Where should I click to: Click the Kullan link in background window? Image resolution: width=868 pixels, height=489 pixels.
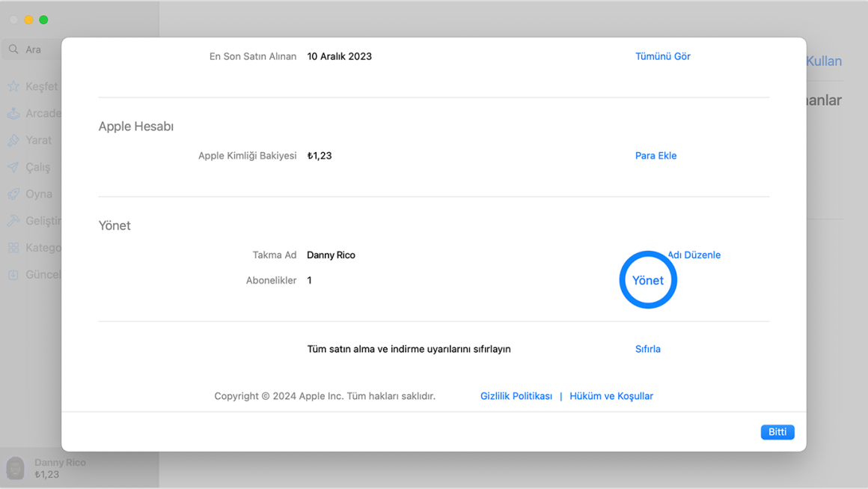(x=824, y=61)
